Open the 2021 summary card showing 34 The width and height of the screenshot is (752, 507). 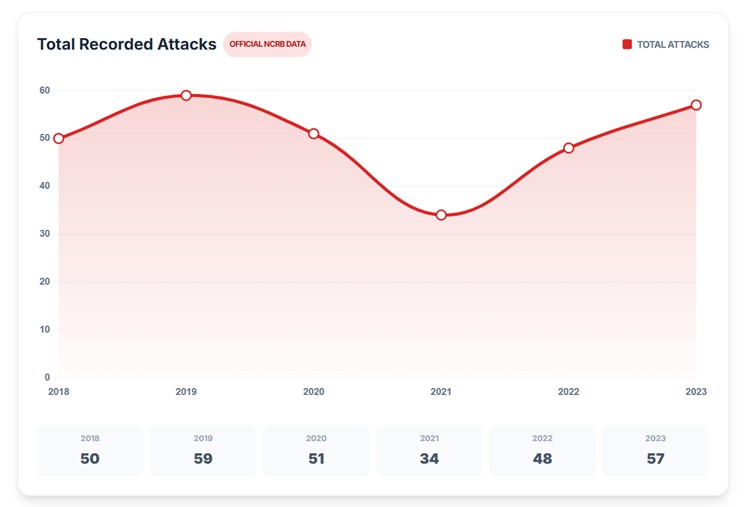tap(429, 451)
